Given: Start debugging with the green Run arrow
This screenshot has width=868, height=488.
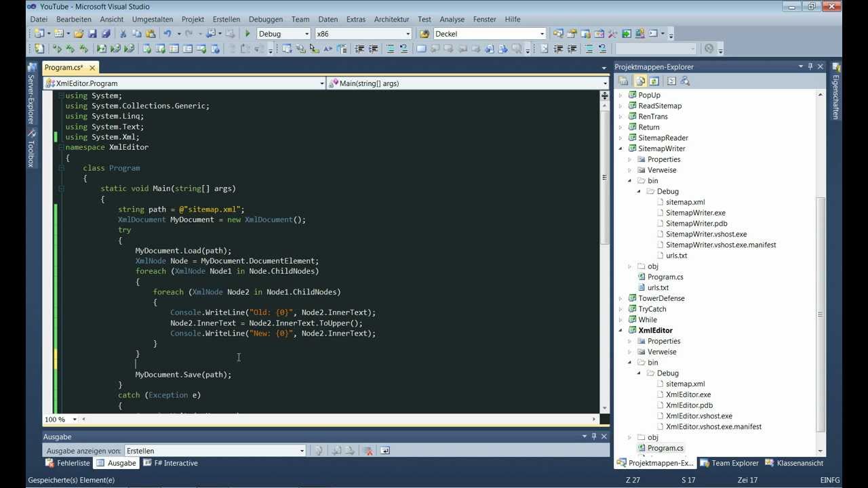Looking at the screenshot, I should click(x=247, y=33).
